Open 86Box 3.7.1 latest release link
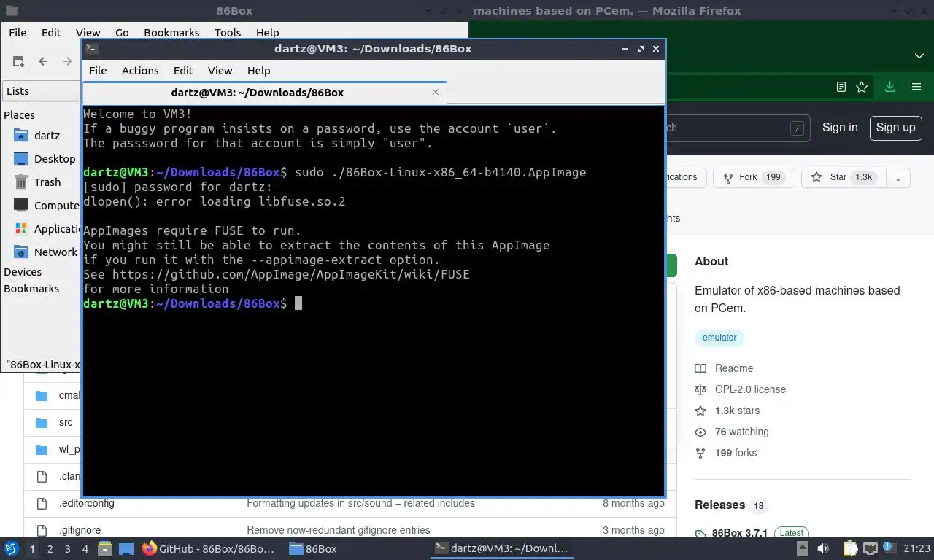The height and width of the screenshot is (560, 934). (739, 533)
